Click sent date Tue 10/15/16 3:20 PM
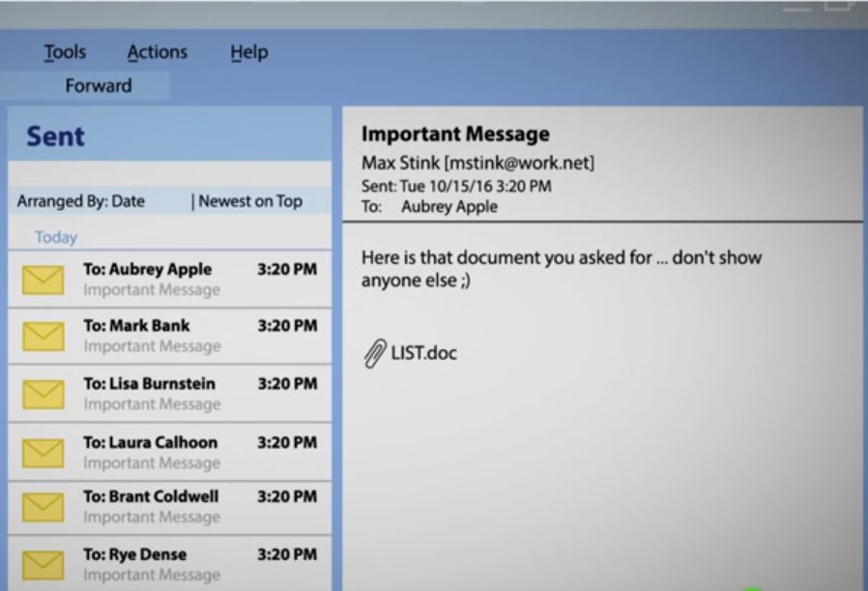Image resolution: width=868 pixels, height=591 pixels. pos(476,186)
